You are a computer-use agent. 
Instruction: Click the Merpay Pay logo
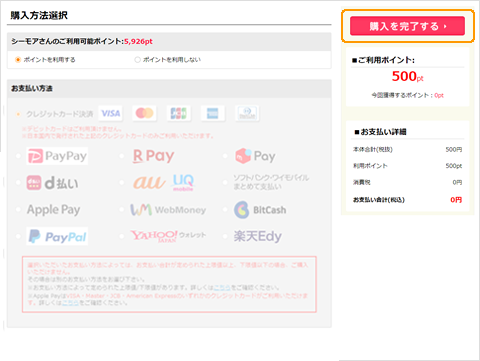click(x=255, y=156)
